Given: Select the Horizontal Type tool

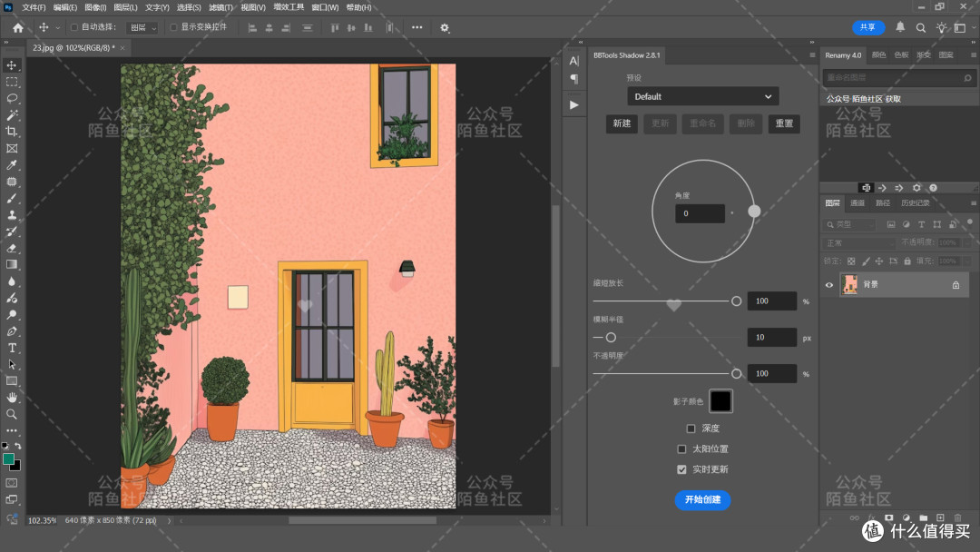Looking at the screenshot, I should (x=12, y=349).
